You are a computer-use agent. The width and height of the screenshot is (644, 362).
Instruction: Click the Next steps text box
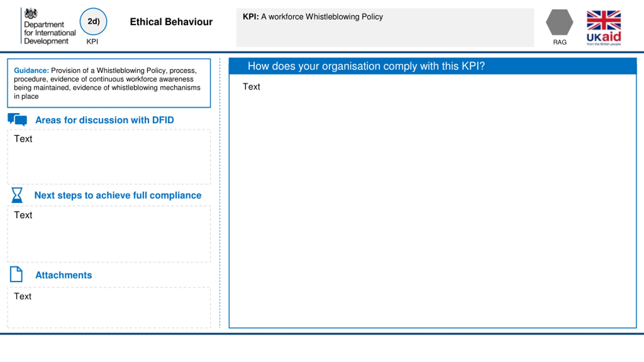pyautogui.click(x=109, y=234)
